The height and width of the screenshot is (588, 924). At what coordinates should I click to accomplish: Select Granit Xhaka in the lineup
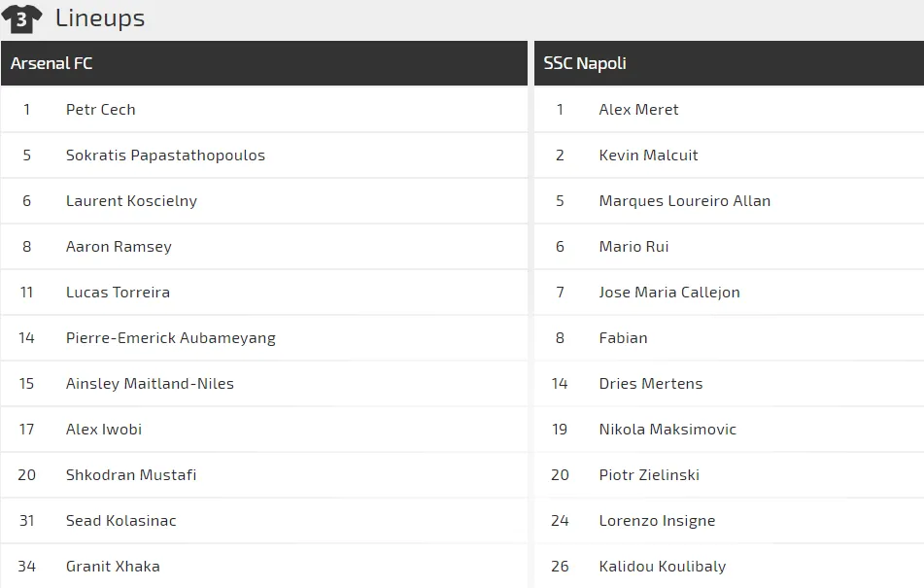(x=113, y=567)
